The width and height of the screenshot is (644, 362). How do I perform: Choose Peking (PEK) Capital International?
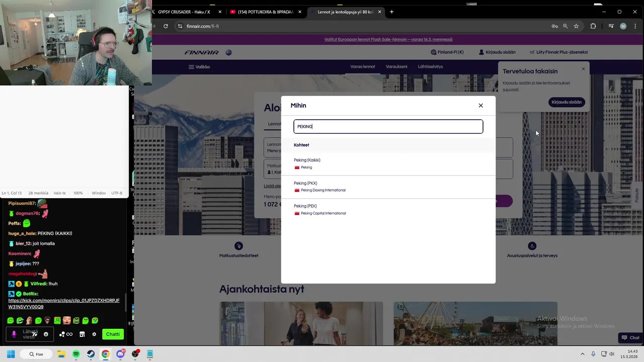388,210
